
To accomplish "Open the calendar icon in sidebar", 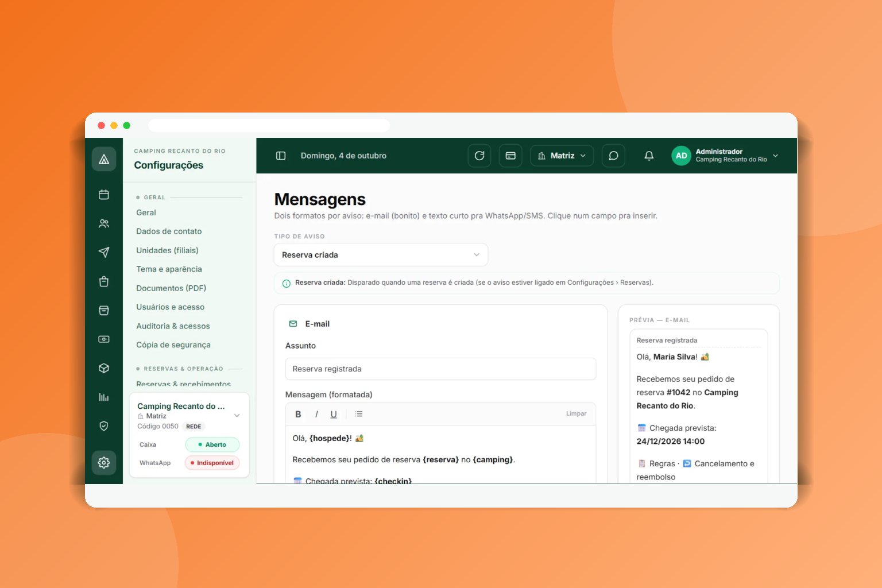I will (104, 195).
